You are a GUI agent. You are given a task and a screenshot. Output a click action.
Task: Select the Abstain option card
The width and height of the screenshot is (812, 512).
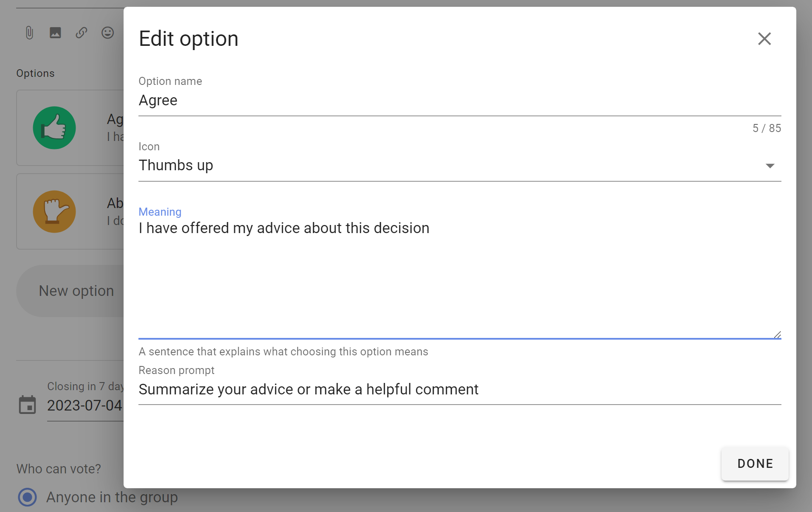pos(70,211)
